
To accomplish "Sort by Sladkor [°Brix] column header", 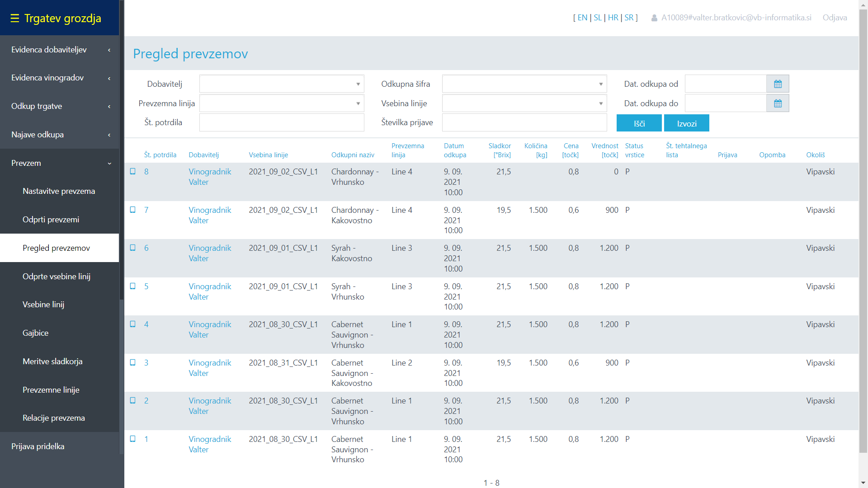I will (x=500, y=150).
